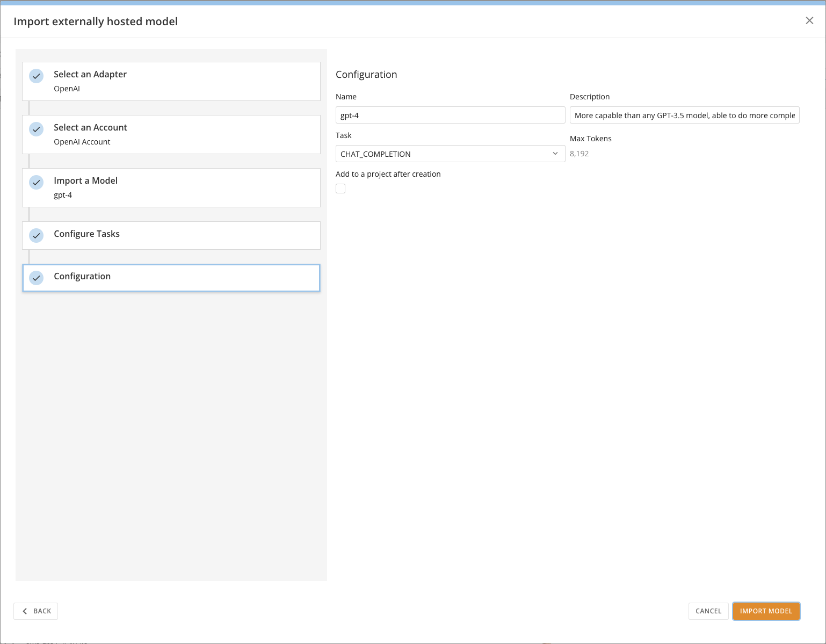
Task: Click the checkmark icon beside Select an Account
Action: click(37, 129)
